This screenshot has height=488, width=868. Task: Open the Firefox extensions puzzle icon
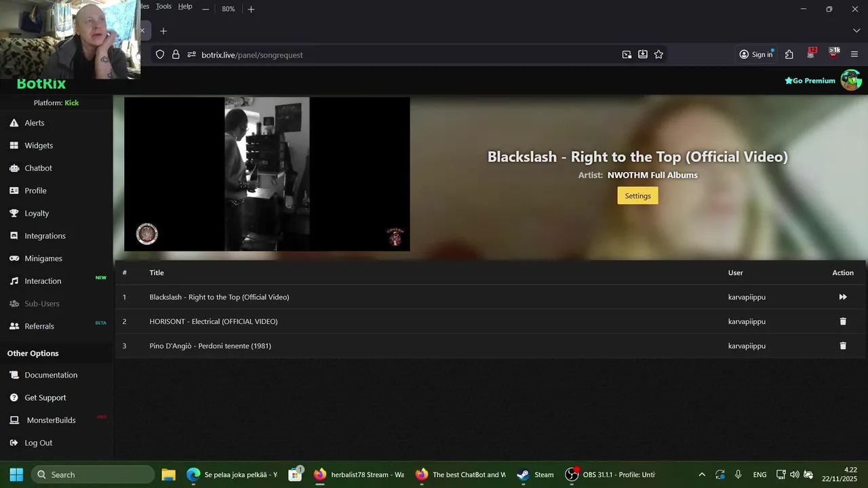(x=789, y=55)
